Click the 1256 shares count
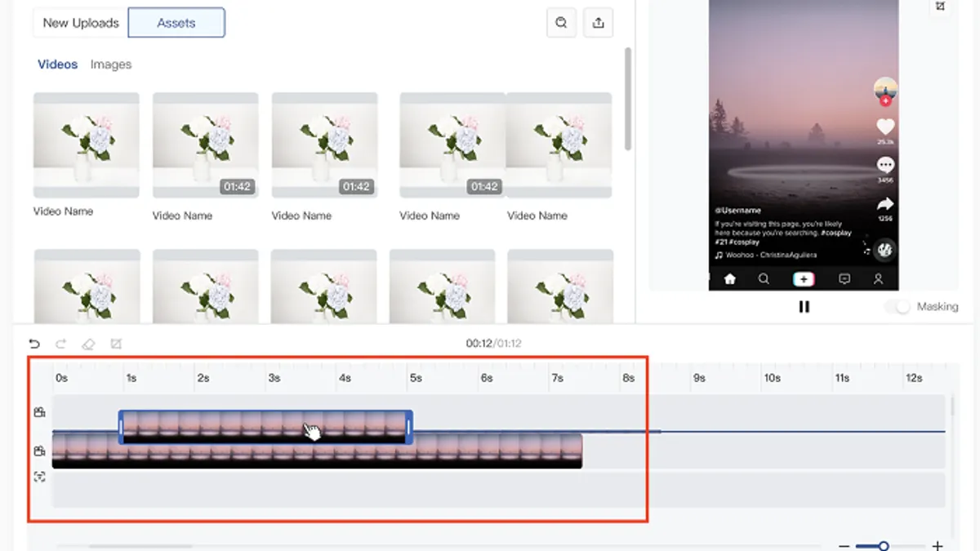 885,219
